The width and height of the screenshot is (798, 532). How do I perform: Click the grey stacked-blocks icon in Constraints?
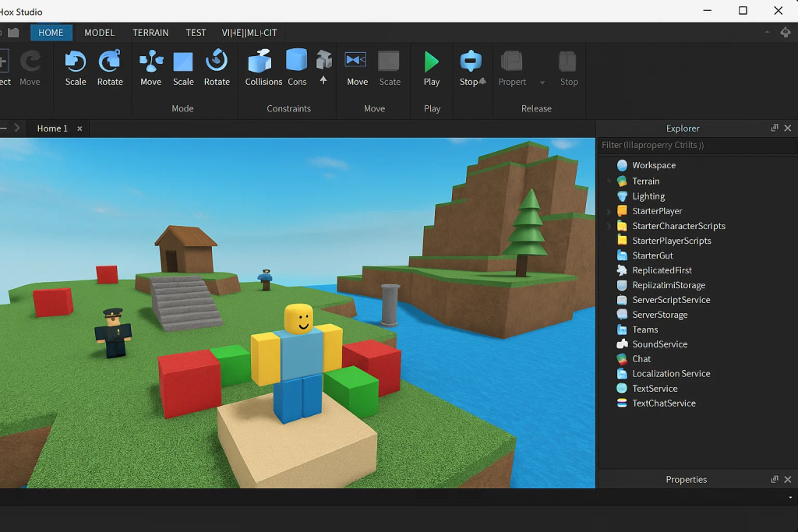(323, 61)
